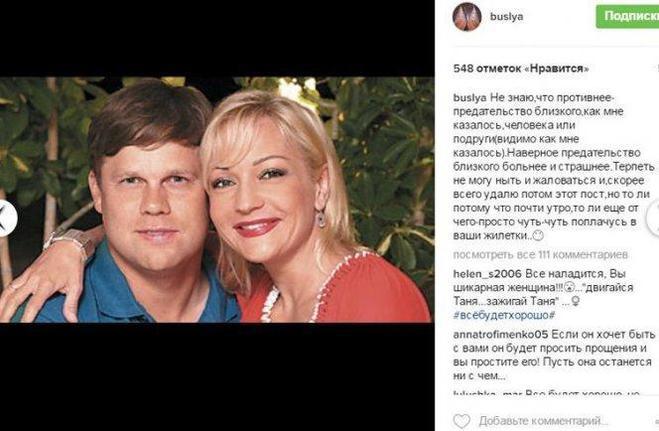This screenshot has width=659, height=431.
Task: Go to next photo arrow
Action: [654, 218]
